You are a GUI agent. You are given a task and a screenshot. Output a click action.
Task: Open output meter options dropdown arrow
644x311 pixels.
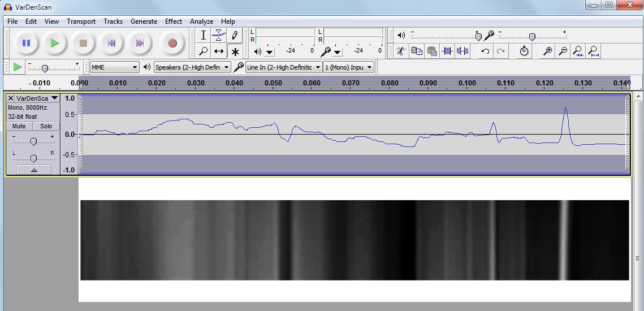click(270, 52)
